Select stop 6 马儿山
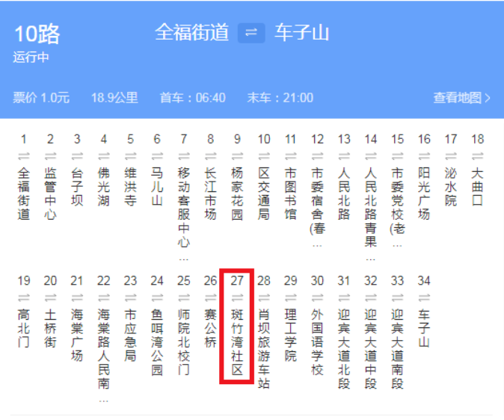 (157, 187)
